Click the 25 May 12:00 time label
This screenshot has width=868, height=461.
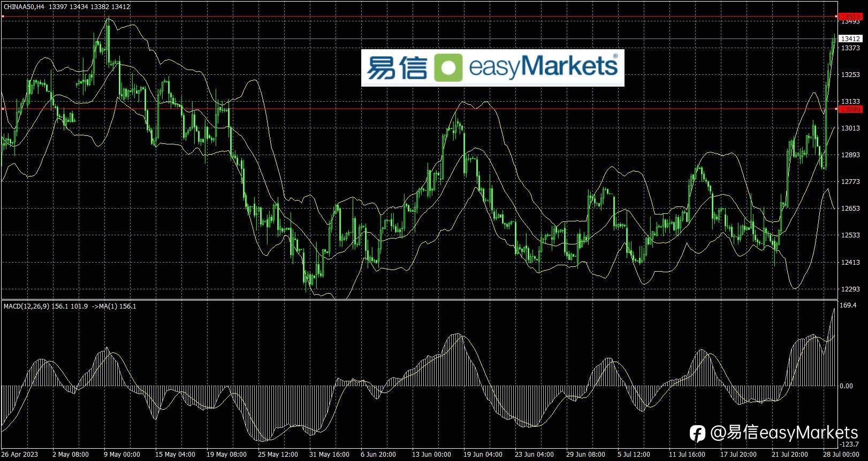[x=278, y=455]
